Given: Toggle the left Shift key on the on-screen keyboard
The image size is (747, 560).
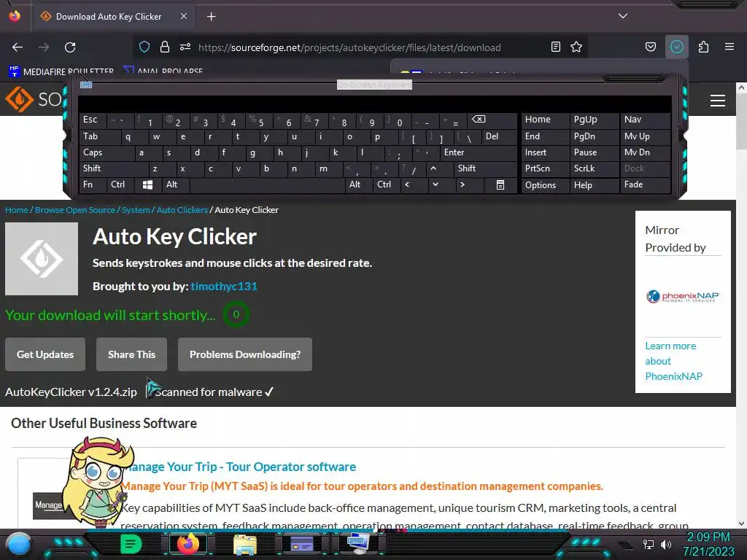Looking at the screenshot, I should point(113,168).
